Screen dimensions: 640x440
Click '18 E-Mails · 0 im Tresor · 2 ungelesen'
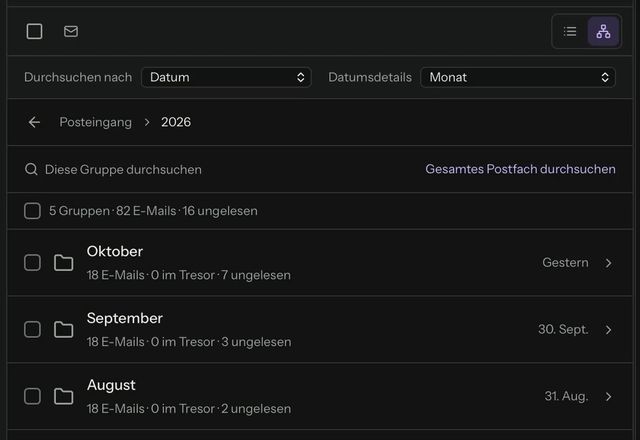point(189,409)
